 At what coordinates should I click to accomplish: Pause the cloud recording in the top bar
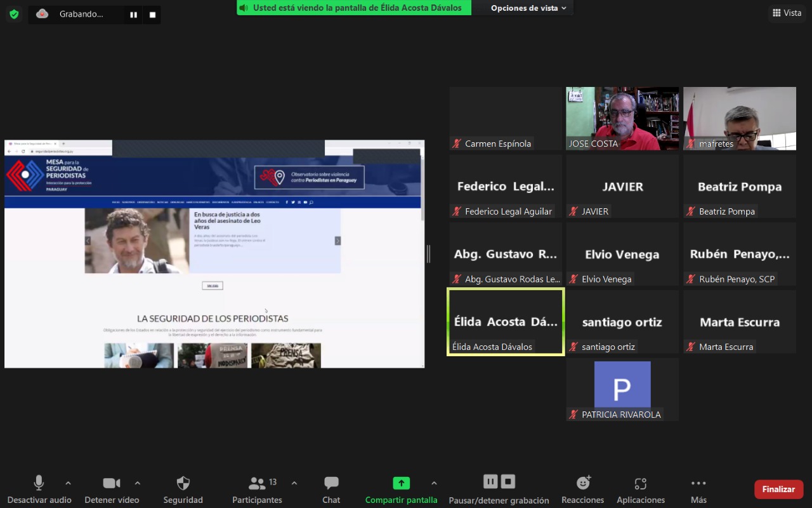point(134,15)
